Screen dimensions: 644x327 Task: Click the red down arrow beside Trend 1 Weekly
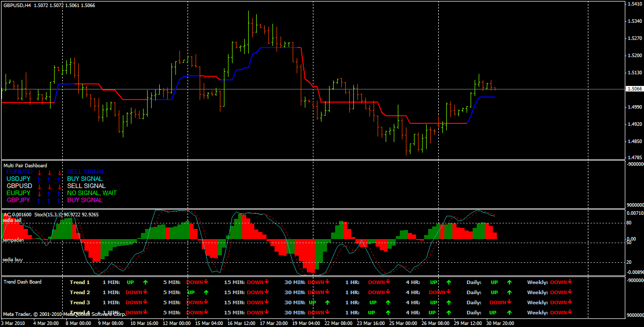point(570,282)
